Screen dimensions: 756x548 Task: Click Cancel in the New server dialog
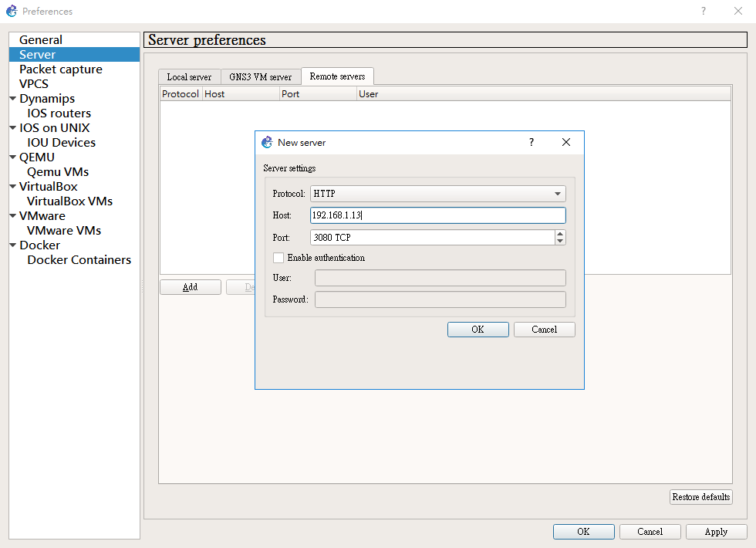click(x=545, y=330)
